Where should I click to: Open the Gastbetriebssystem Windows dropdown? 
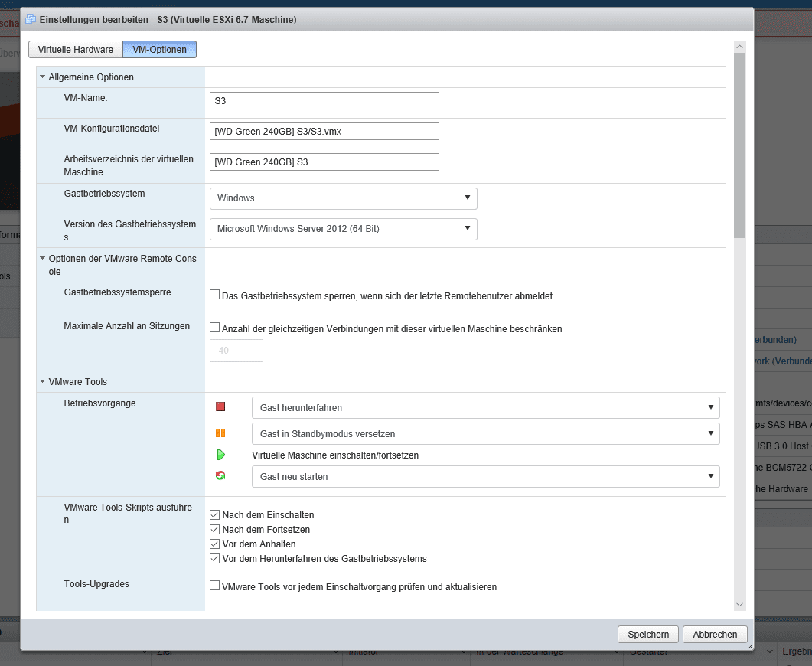343,198
